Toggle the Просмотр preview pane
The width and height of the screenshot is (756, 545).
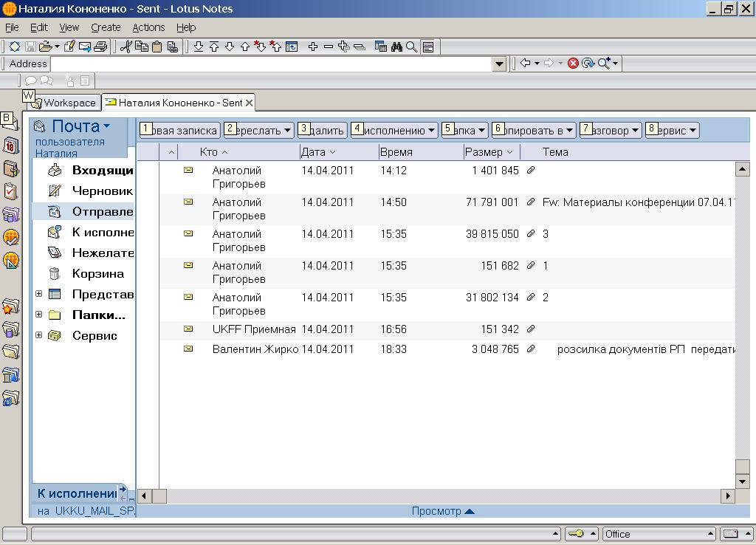[443, 511]
